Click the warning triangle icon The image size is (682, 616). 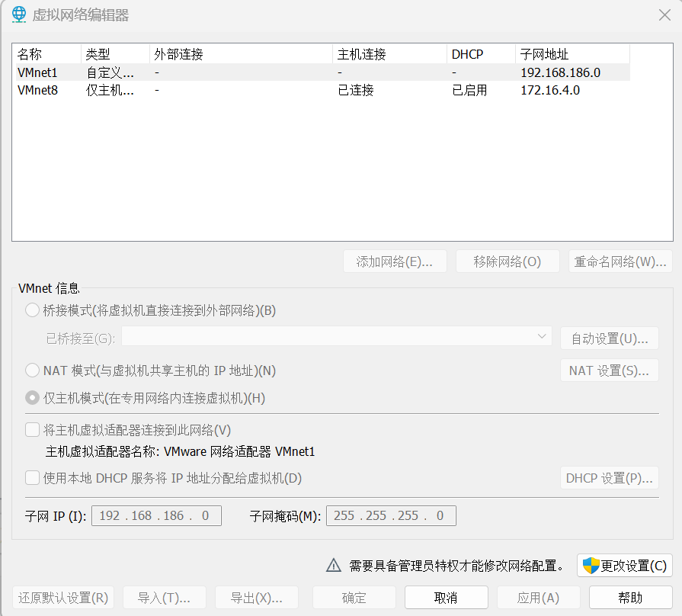pos(334,565)
